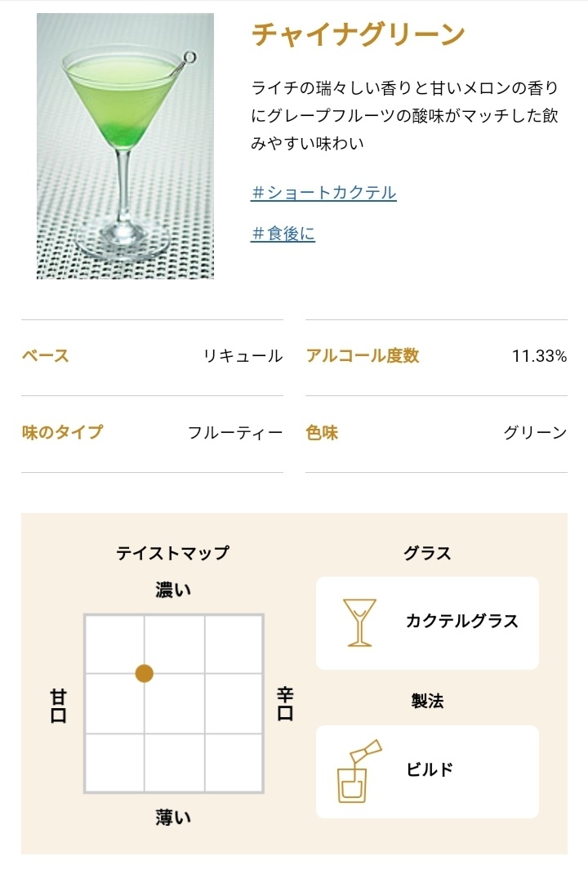The height and width of the screenshot is (869, 588).
Task: Click the ベース label
Action: coord(46,355)
